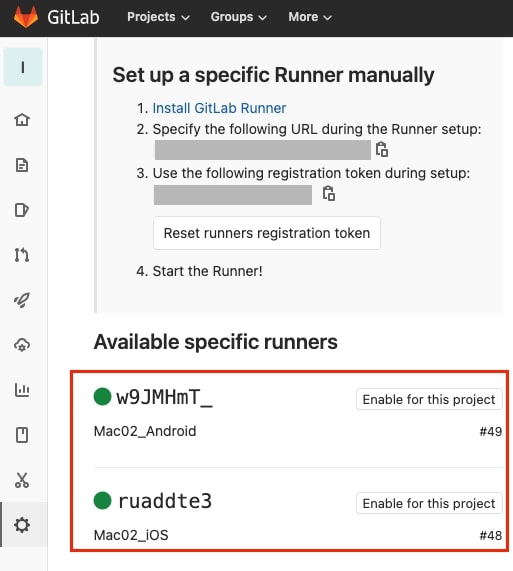
Task: Open Analytics chart icon in sidebar
Action: coord(22,390)
